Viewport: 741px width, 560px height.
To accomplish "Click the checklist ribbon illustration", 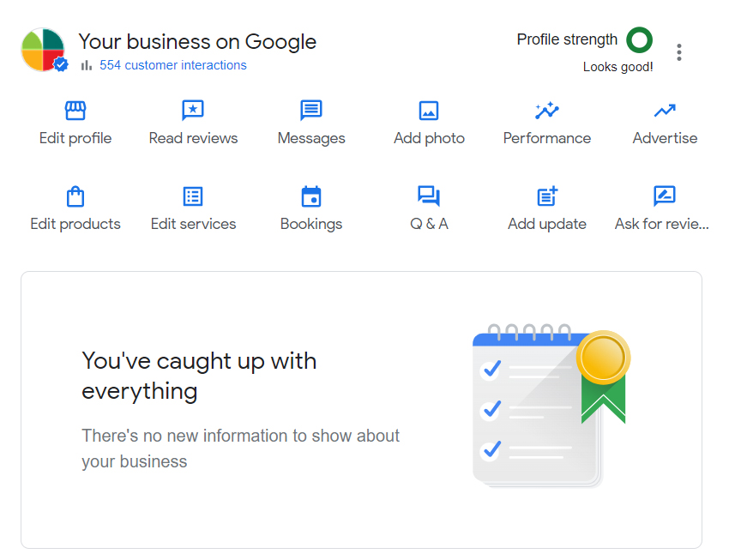I will pos(549,405).
